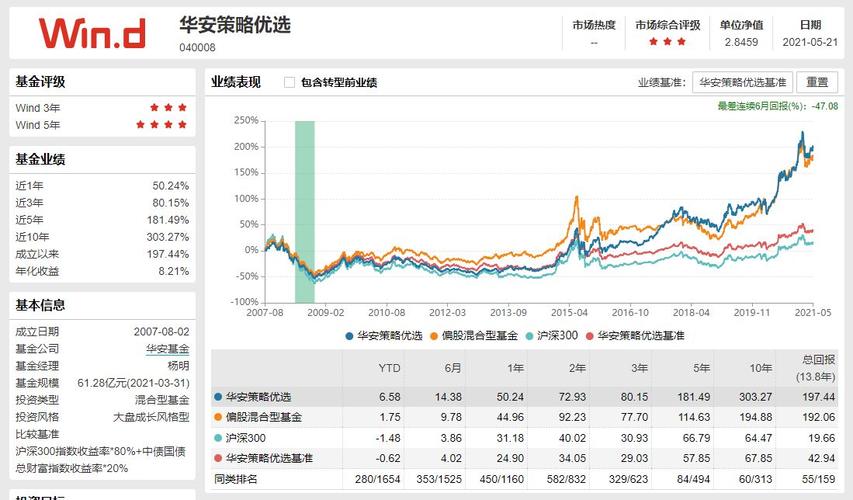This screenshot has height=500, width=853.
Task: Click the YTD column header
Action: click(x=389, y=368)
